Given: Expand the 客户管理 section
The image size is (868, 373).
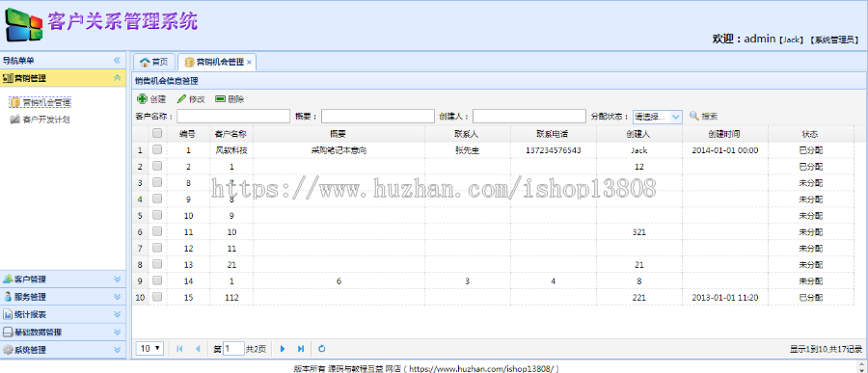Looking at the screenshot, I should click(117, 279).
